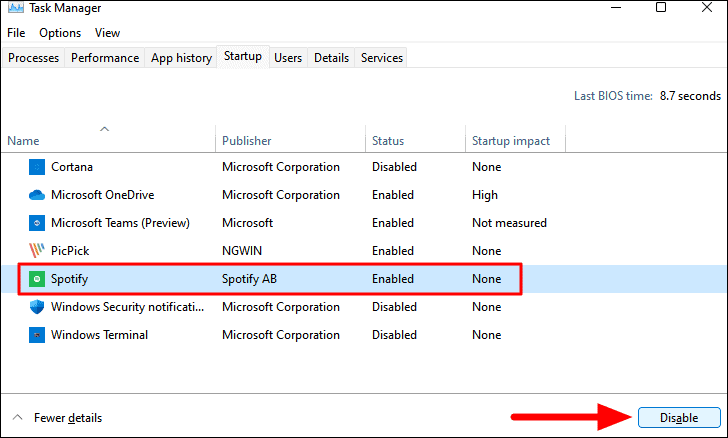Select the Cortana row name
Image resolution: width=728 pixels, height=438 pixels.
pos(72,167)
